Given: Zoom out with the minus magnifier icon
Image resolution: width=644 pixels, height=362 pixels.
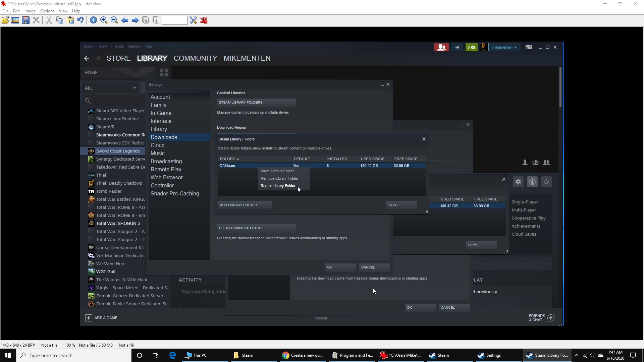Looking at the screenshot, I should [x=114, y=20].
